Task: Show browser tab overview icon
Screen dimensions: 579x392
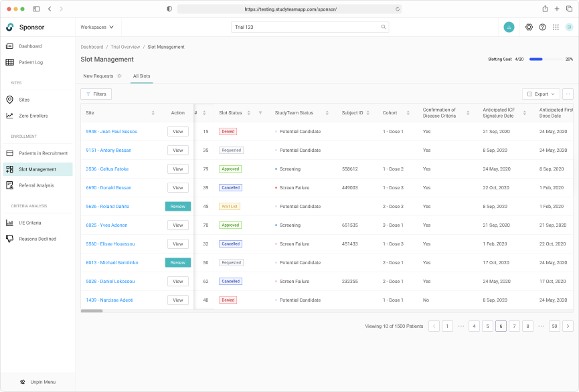Action: pos(569,9)
